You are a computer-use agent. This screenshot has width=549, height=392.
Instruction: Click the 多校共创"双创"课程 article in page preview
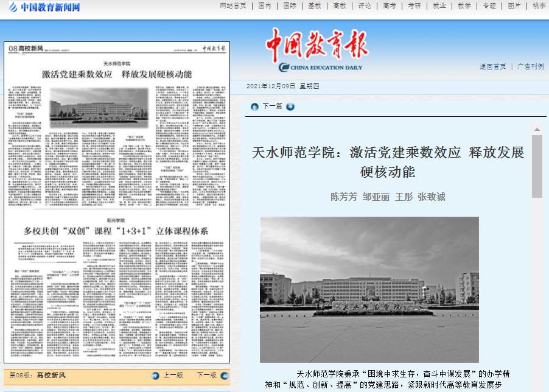click(x=116, y=231)
